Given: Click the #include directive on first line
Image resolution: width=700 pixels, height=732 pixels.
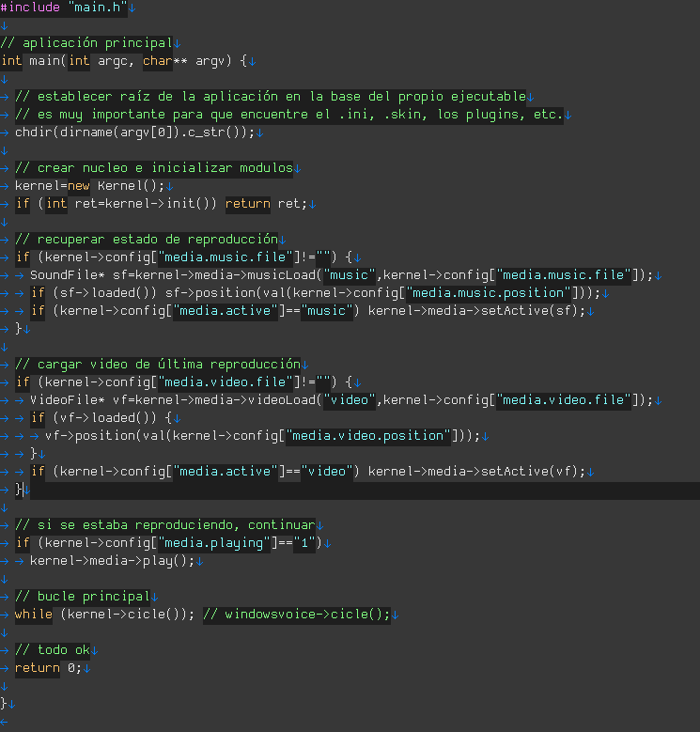Looking at the screenshot, I should pos(30,8).
